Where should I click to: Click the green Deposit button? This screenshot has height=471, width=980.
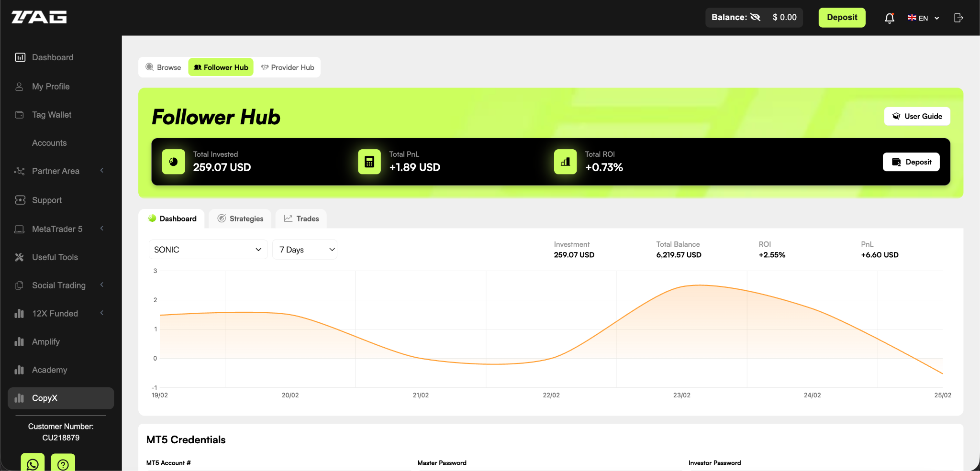click(842, 17)
